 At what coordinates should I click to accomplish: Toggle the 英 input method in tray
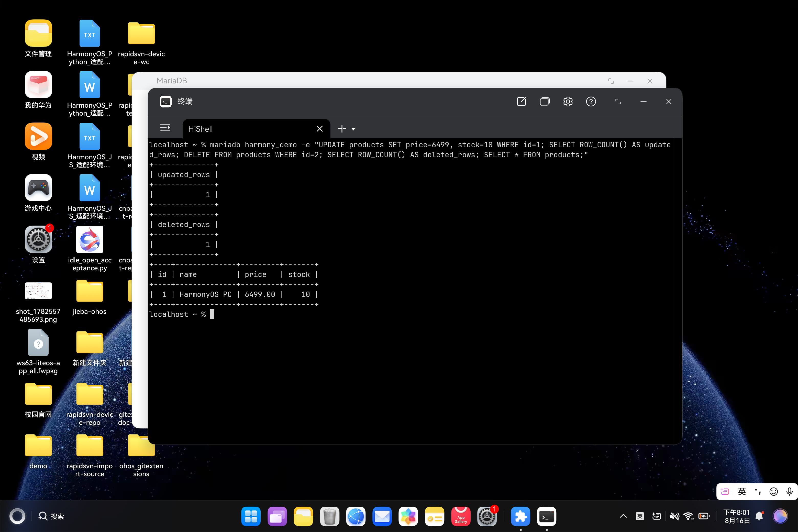(x=640, y=516)
